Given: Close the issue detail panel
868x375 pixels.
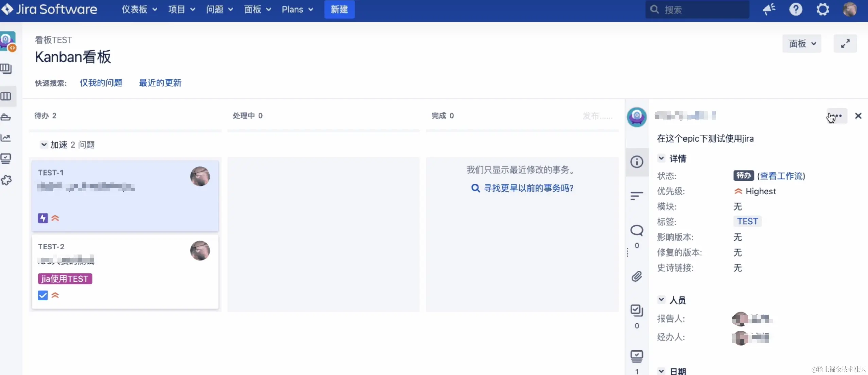Looking at the screenshot, I should [858, 116].
